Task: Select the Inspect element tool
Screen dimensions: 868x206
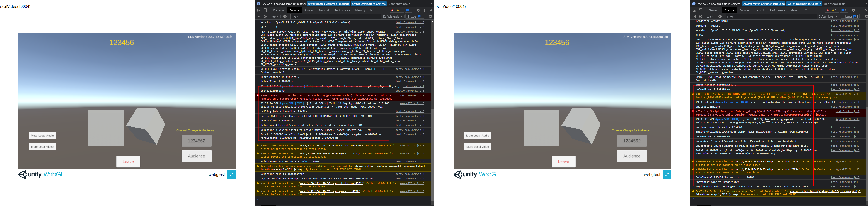Action: pos(259,10)
